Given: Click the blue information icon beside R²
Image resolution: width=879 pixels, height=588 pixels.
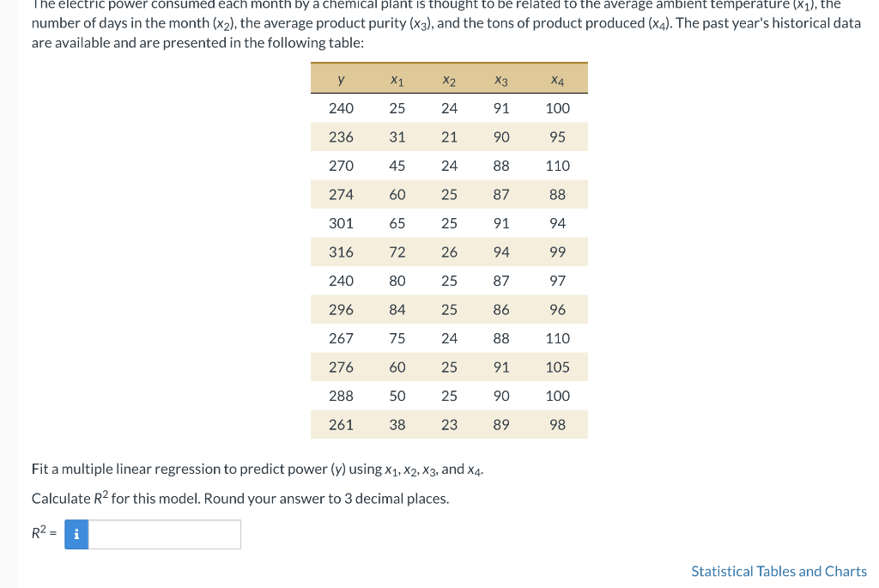Looking at the screenshot, I should 76,534.
